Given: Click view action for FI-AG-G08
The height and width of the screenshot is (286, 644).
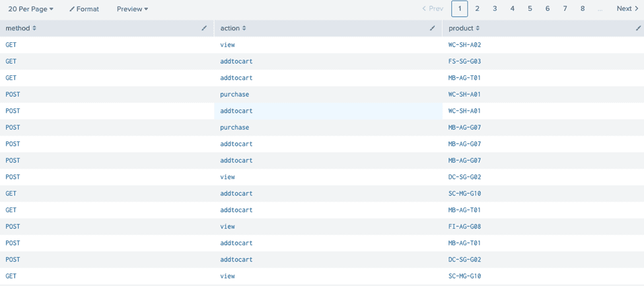Looking at the screenshot, I should [x=227, y=227].
